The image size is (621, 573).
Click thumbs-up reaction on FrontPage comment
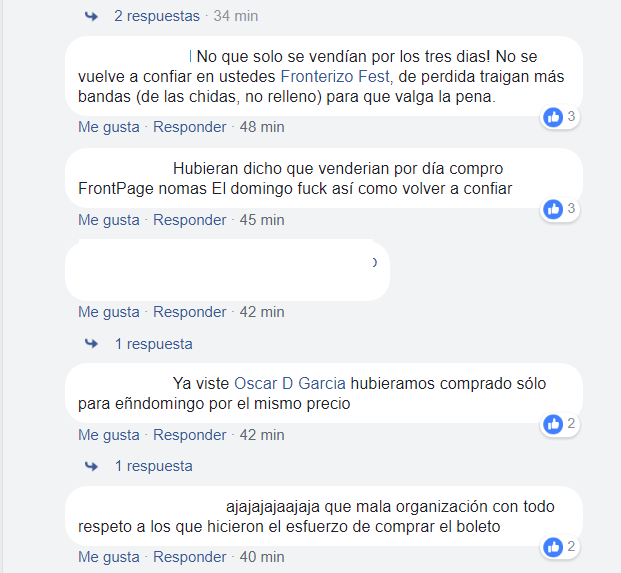click(x=553, y=209)
